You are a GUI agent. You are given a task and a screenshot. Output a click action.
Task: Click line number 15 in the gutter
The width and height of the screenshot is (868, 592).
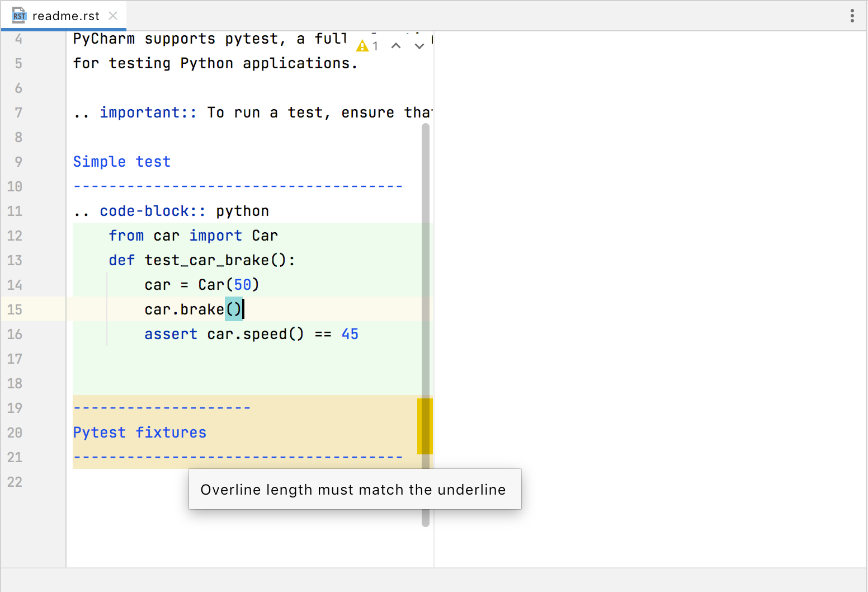click(x=15, y=309)
